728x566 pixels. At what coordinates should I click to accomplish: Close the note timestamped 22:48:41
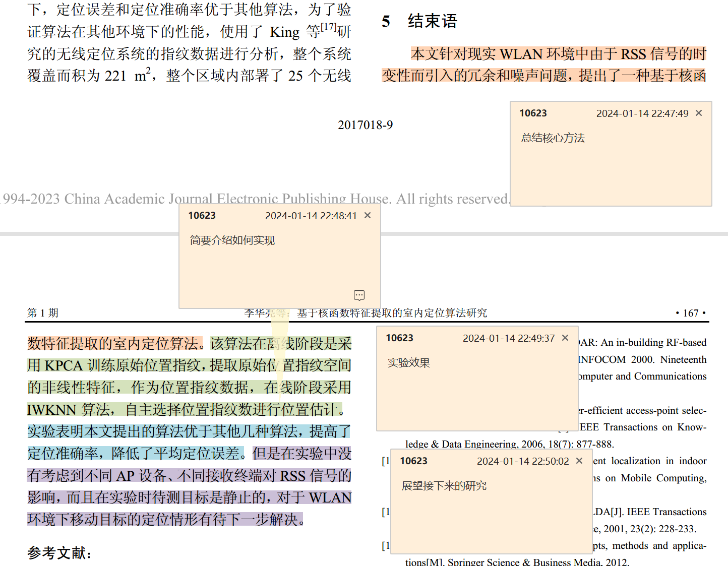coord(368,215)
